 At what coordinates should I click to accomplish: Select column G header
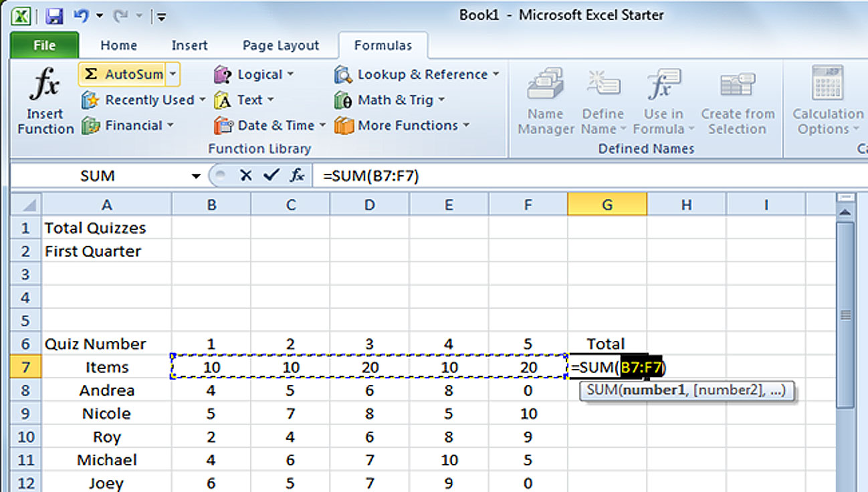point(607,205)
